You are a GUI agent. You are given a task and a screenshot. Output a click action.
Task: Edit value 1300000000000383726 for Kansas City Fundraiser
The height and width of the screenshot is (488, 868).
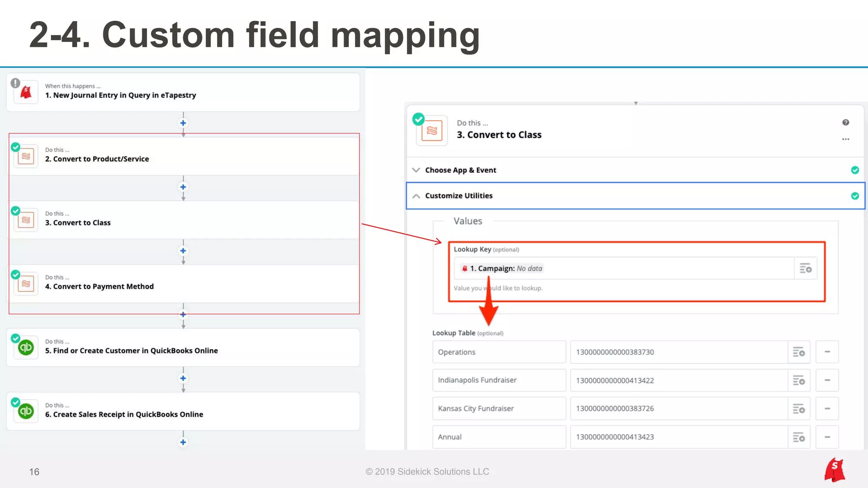(x=679, y=409)
